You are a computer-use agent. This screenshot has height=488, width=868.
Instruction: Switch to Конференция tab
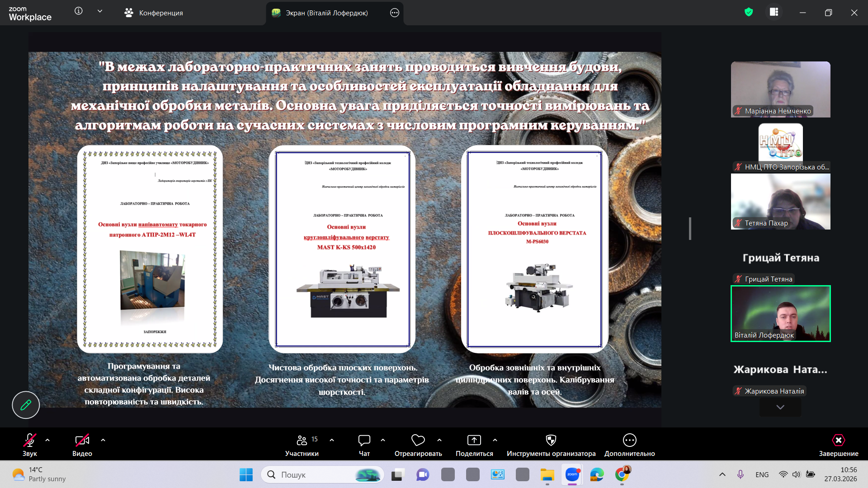coord(154,13)
